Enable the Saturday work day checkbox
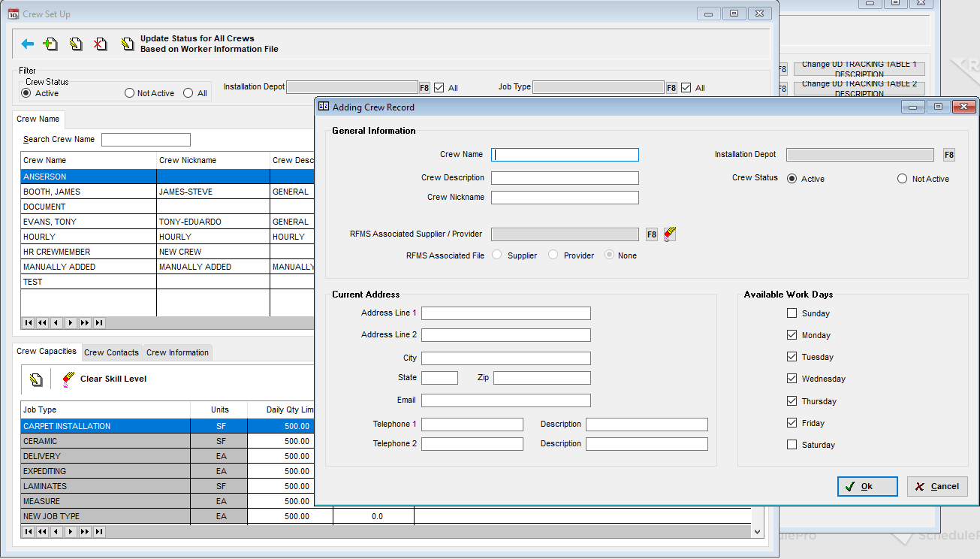Viewport: 980px width, 559px height. click(792, 444)
